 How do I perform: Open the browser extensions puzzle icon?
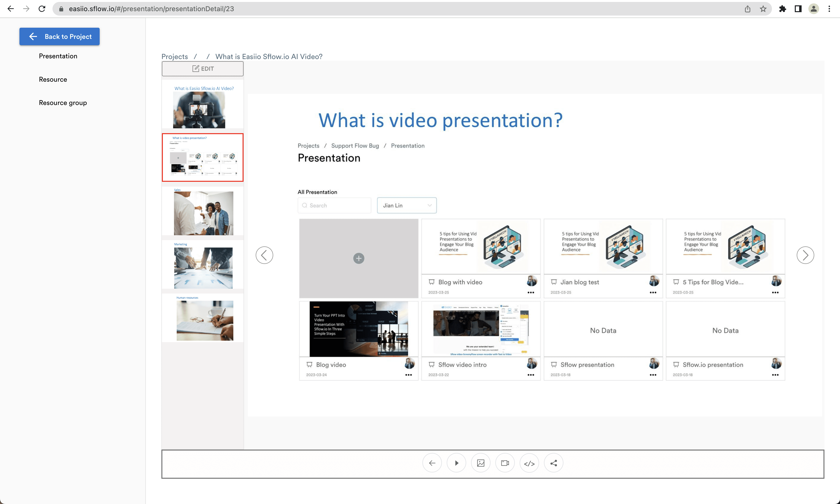click(x=782, y=9)
